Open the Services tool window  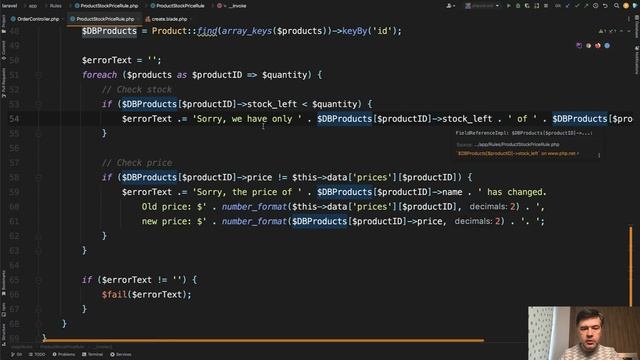tap(121, 354)
